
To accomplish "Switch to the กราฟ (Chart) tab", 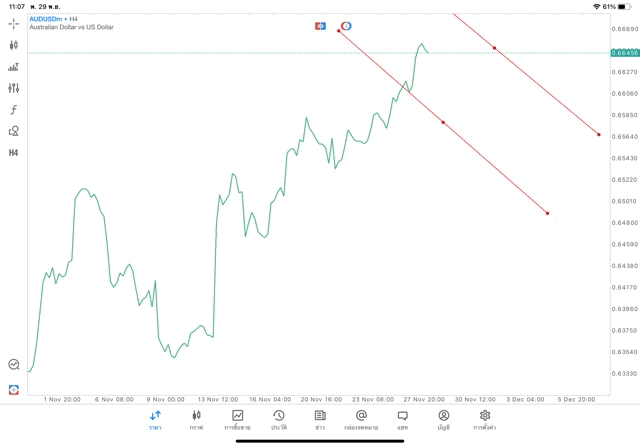I will (x=196, y=420).
